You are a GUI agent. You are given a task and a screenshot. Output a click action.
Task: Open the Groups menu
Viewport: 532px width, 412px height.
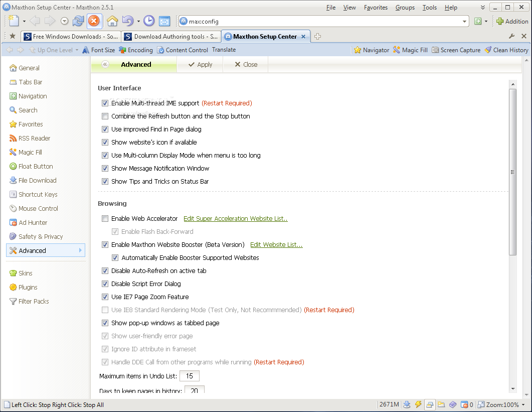pos(405,8)
